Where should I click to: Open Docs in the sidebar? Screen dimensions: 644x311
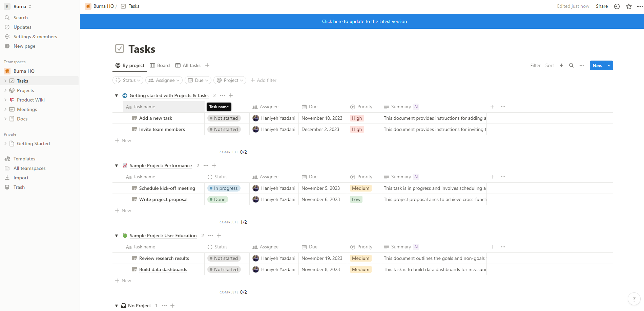click(x=22, y=119)
